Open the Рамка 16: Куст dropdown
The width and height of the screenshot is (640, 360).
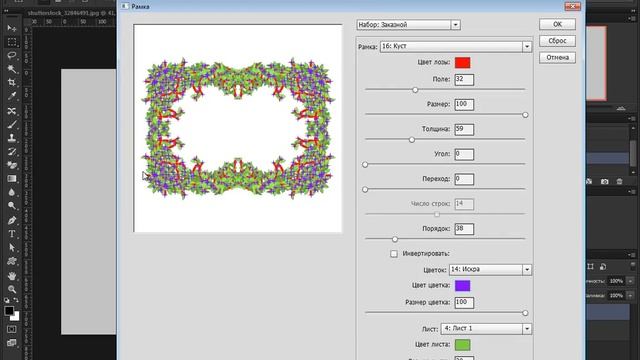tap(456, 47)
